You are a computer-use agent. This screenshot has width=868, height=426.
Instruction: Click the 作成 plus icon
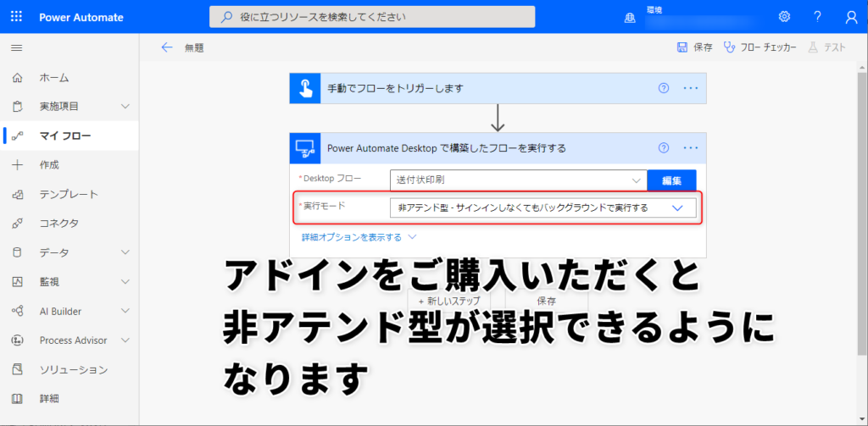tap(17, 165)
